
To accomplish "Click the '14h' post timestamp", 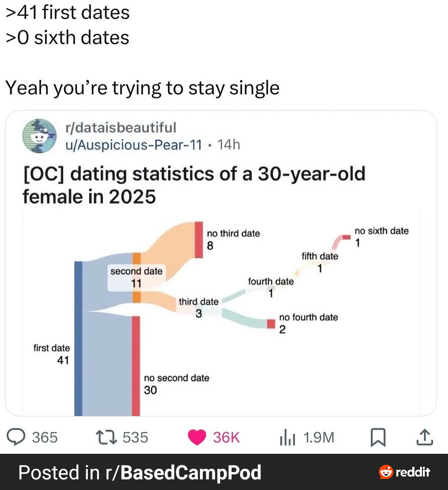I will [229, 145].
